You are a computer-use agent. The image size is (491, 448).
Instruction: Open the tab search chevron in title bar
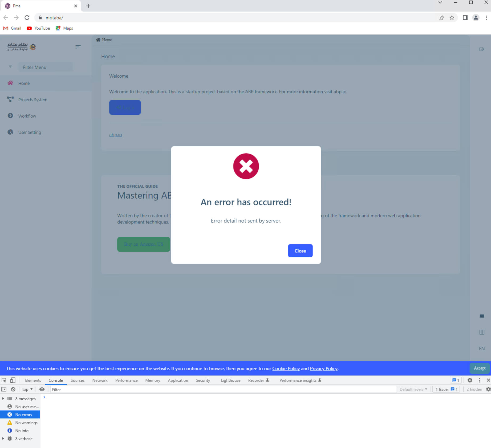(440, 3)
